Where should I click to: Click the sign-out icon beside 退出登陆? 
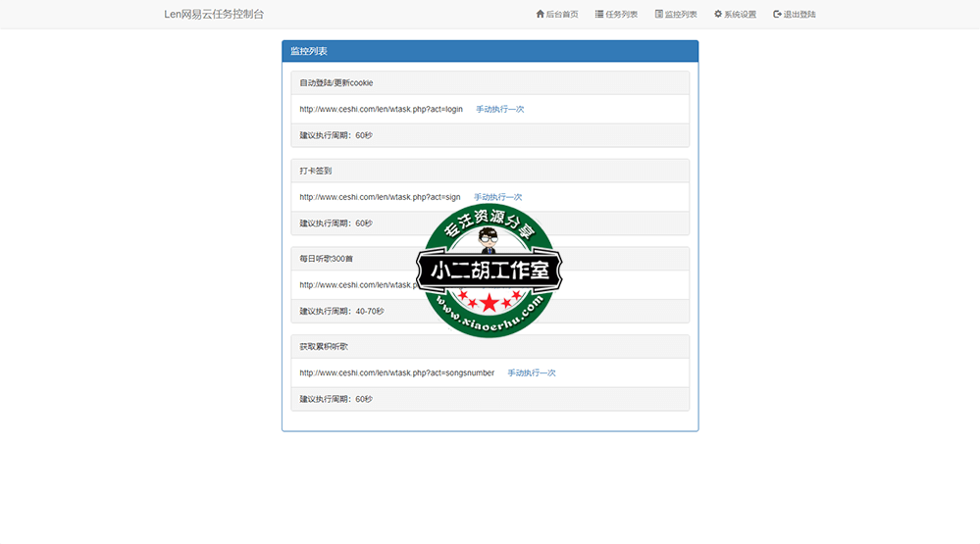point(777,15)
